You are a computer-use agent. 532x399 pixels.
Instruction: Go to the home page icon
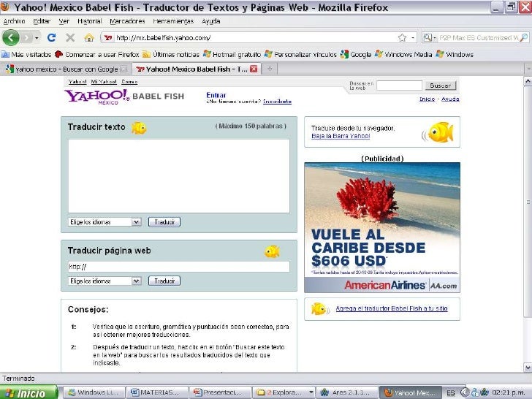tap(89, 37)
